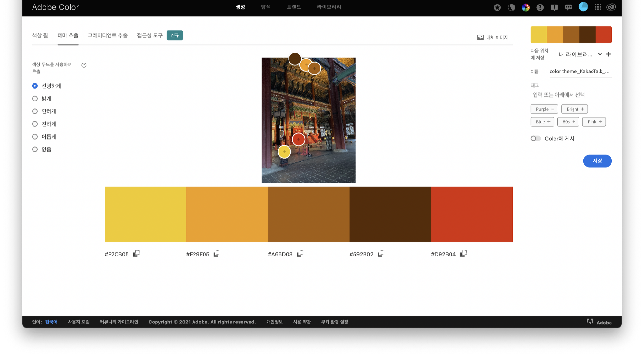644x357 pixels.
Task: Open the 탐색 menu
Action: (266, 7)
